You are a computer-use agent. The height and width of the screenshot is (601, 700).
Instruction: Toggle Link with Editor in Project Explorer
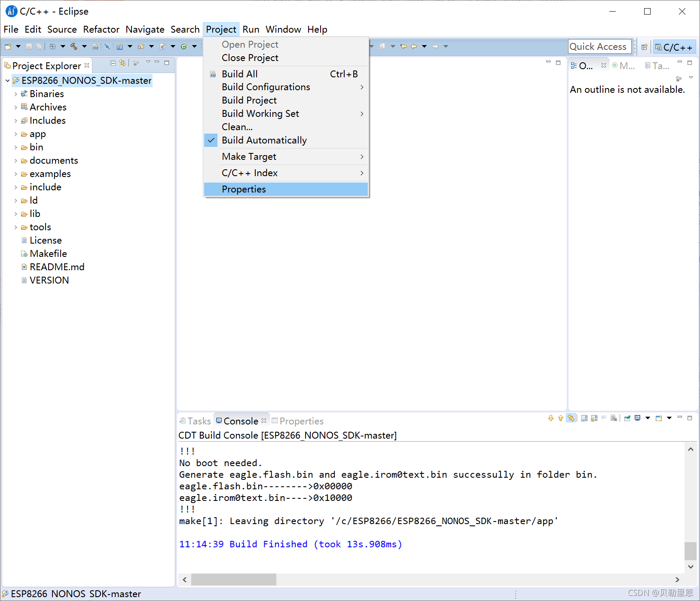coord(122,63)
